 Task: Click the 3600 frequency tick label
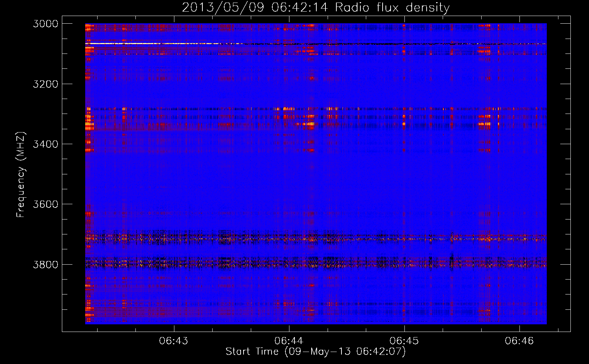46,204
